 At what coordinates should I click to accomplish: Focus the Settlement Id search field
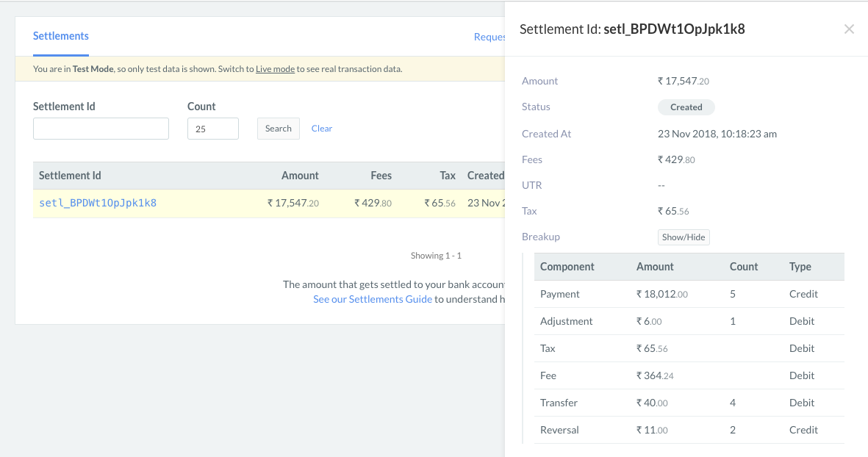point(101,128)
